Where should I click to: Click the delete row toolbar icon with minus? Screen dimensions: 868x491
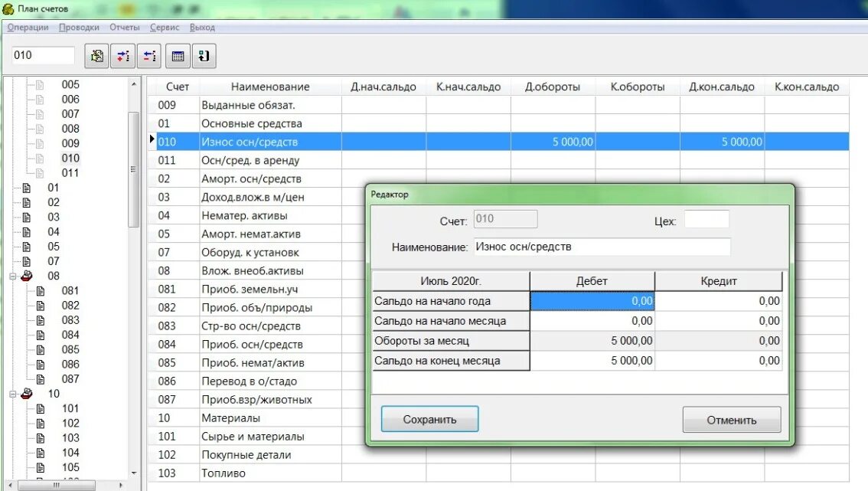point(149,56)
